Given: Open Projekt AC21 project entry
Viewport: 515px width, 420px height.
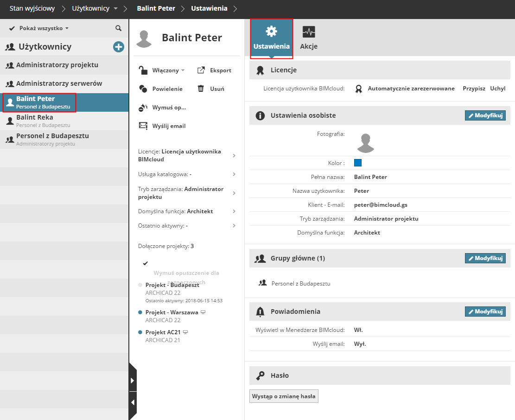Looking at the screenshot, I should point(163,332).
